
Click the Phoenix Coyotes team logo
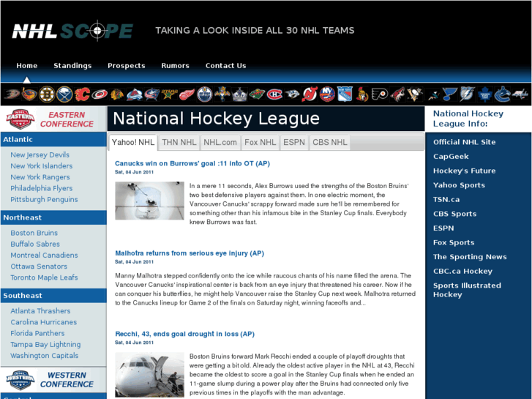click(397, 94)
